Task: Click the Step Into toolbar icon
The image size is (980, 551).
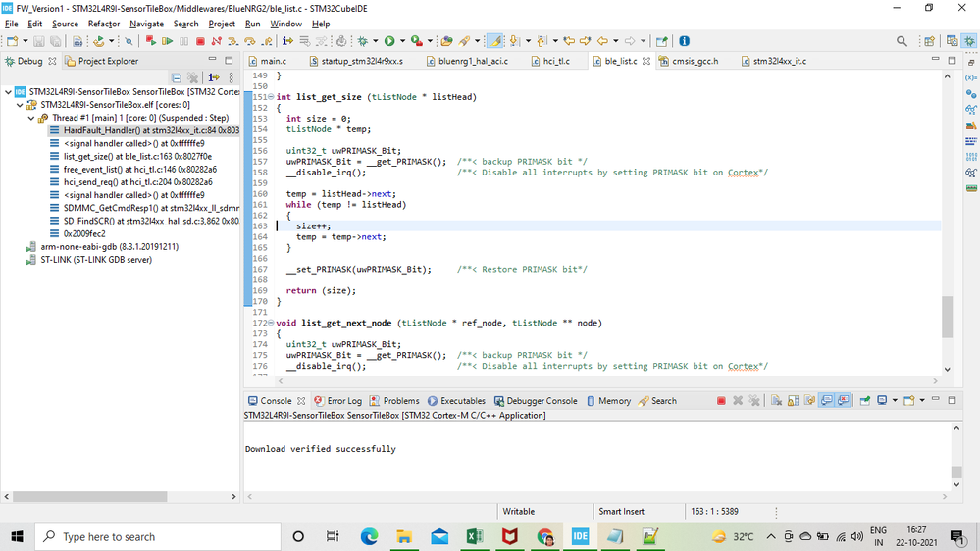Action: [x=232, y=41]
